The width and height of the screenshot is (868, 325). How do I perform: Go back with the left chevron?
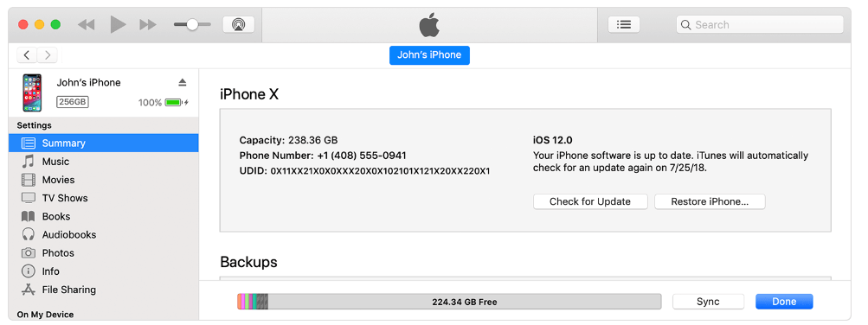27,54
